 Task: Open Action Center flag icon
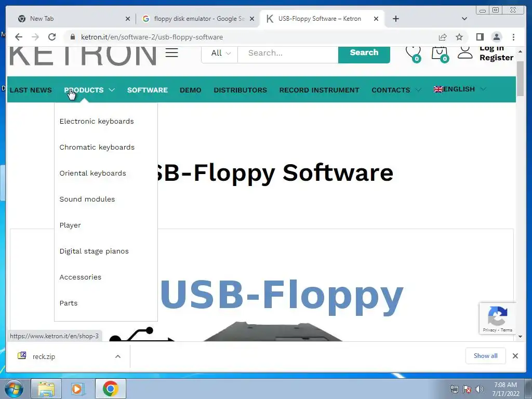[x=467, y=389]
